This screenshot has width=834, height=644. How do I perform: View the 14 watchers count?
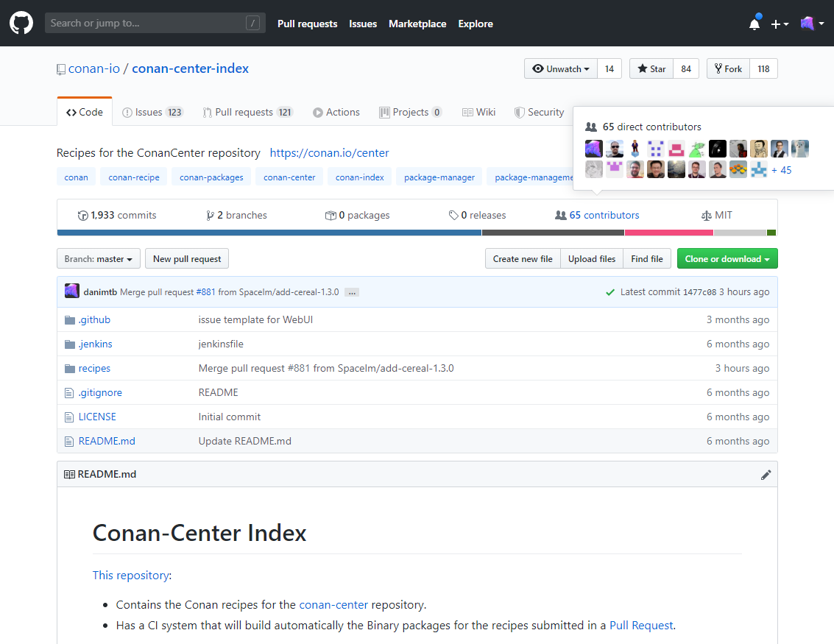click(609, 68)
